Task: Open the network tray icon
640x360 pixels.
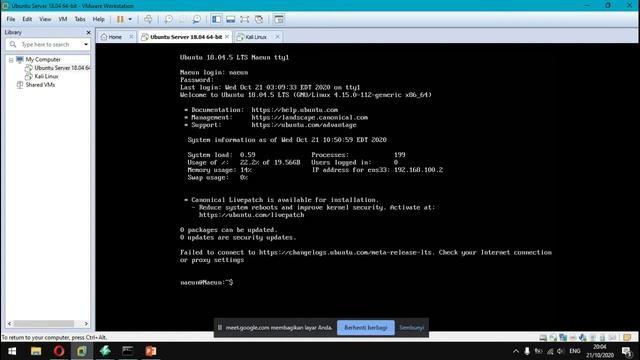Action: coord(550,351)
